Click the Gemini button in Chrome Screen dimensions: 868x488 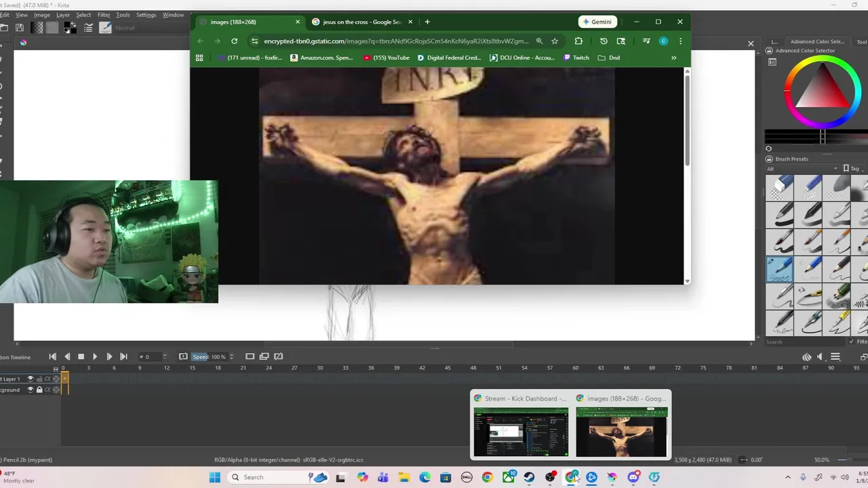coord(597,22)
